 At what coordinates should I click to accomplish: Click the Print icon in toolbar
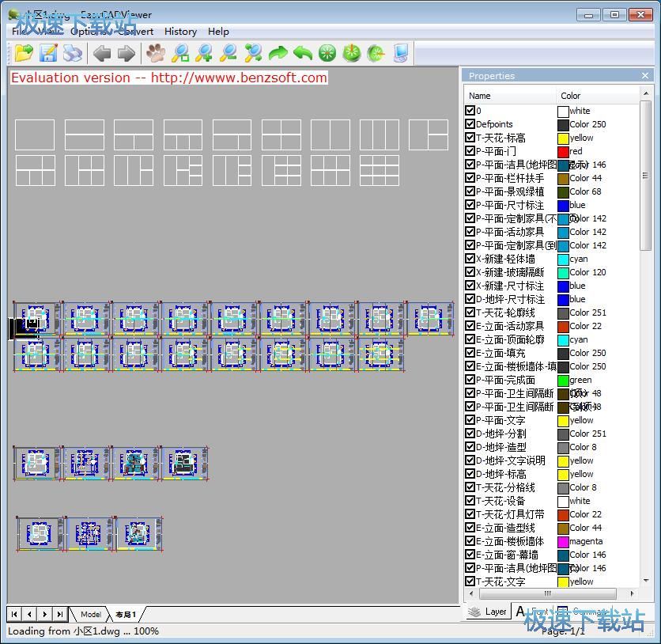point(73,53)
